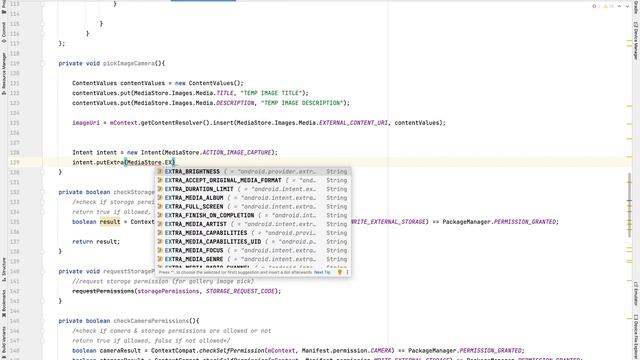Screen dimensions: 640x360
Task: Open the Resource Manager tool window
Action: (x=4, y=73)
